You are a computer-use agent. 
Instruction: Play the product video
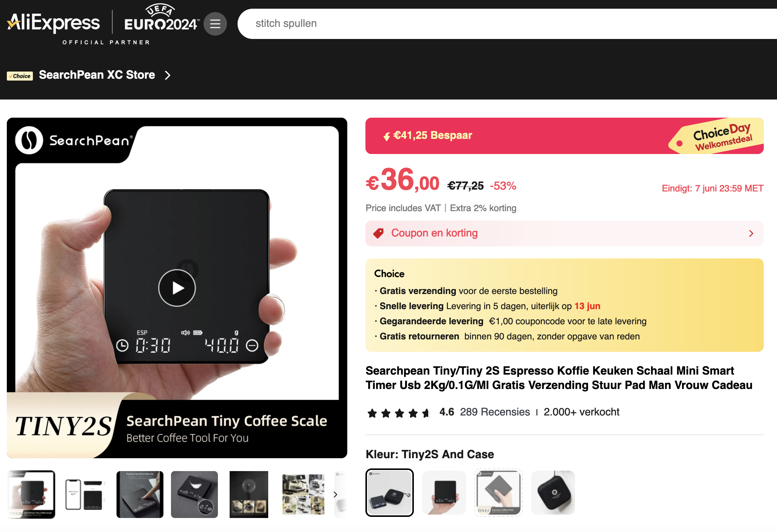coord(177,288)
